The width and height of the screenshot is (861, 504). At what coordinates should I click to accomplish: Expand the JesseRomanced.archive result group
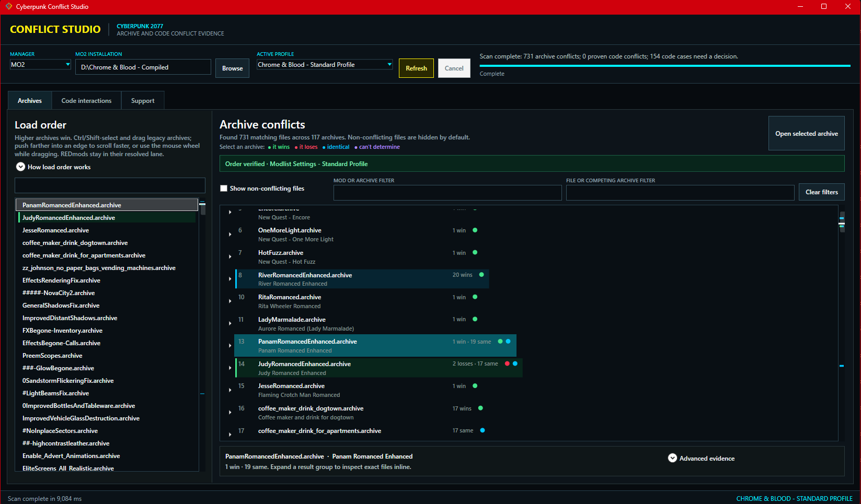(x=230, y=390)
